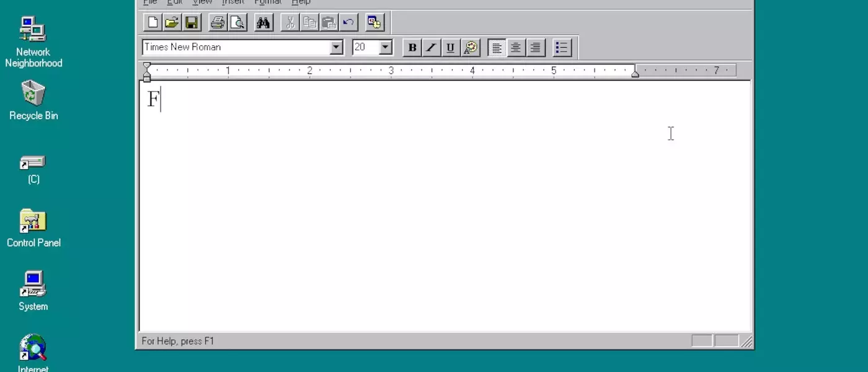The image size is (868, 372).
Task: Open the font size dropdown arrow
Action: 386,47
